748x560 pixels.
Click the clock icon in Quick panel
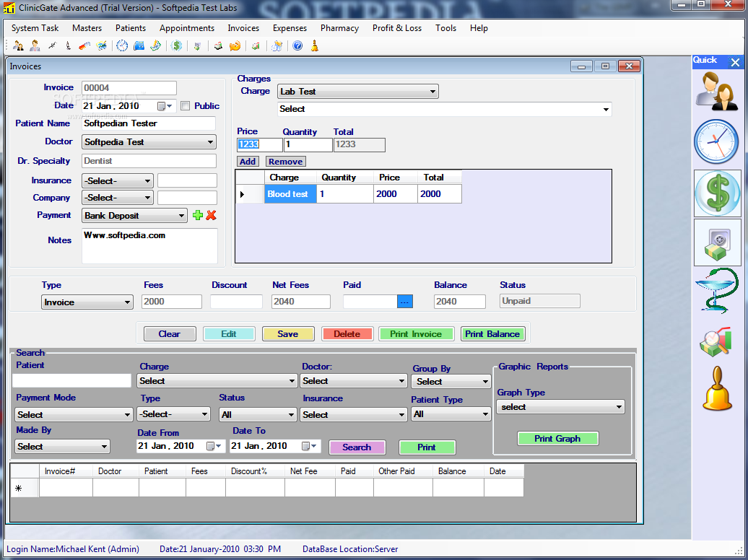[x=716, y=141]
